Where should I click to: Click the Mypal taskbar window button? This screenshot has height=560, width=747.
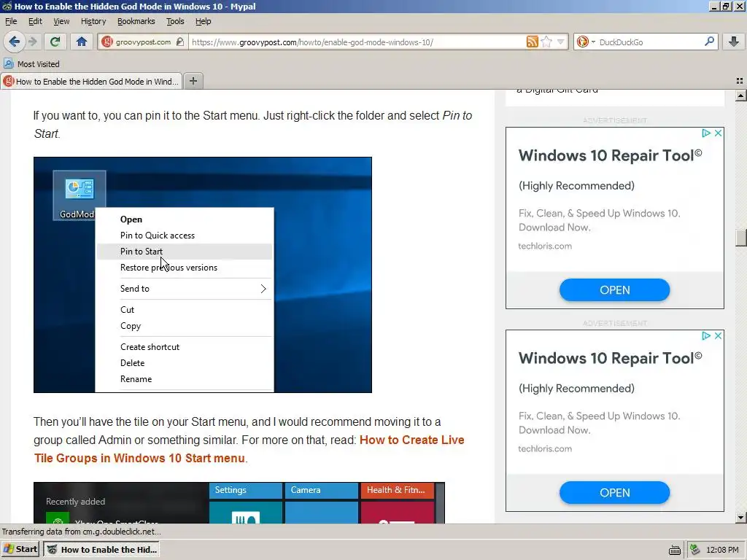point(101,550)
